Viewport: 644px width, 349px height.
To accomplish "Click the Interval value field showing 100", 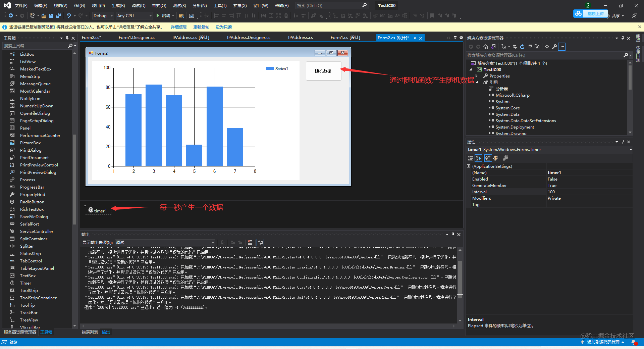I will (589, 192).
